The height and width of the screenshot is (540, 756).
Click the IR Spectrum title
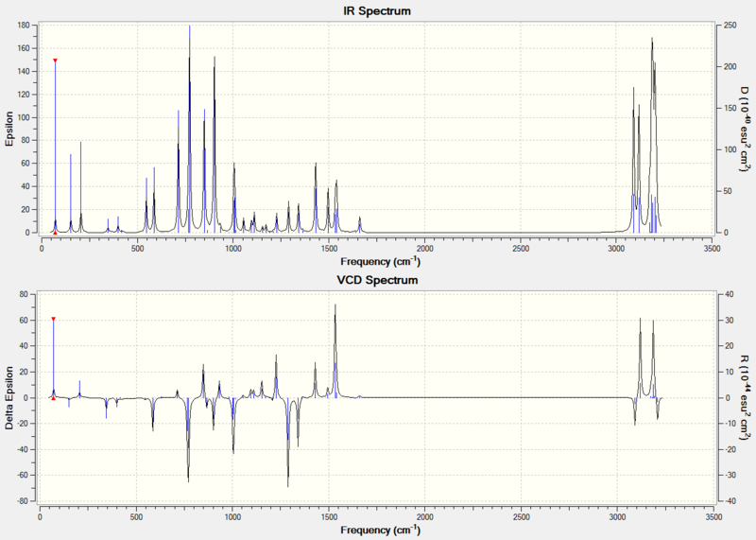click(377, 10)
